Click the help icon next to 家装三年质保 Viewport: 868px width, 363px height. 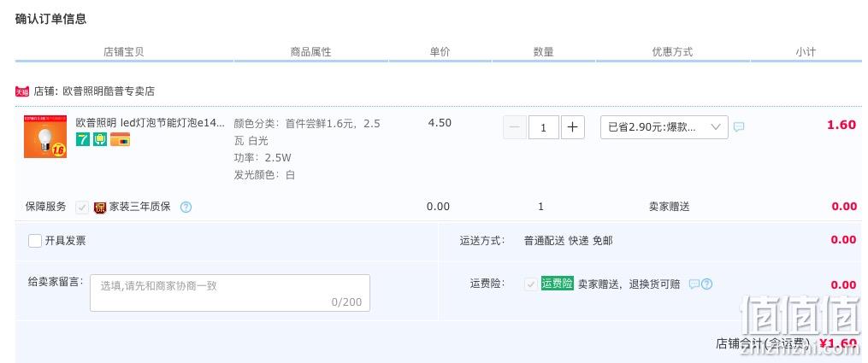[186, 208]
